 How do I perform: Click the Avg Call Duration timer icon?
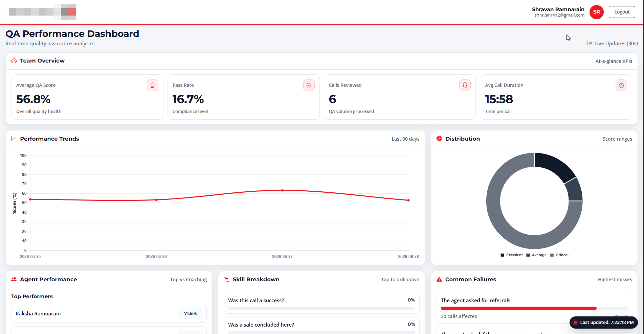[621, 85]
